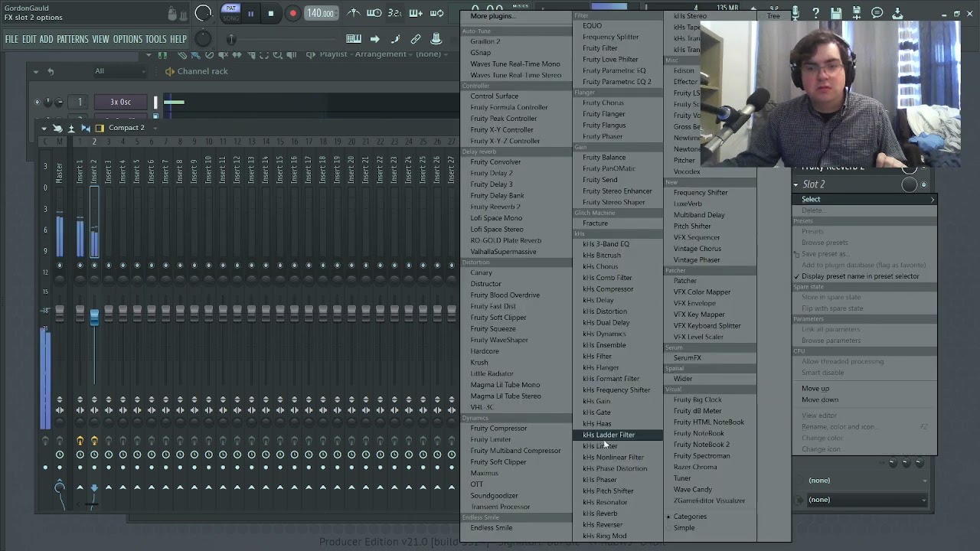Open help via the question mark icon
This screenshot has width=980, height=551.
pyautogui.click(x=815, y=13)
